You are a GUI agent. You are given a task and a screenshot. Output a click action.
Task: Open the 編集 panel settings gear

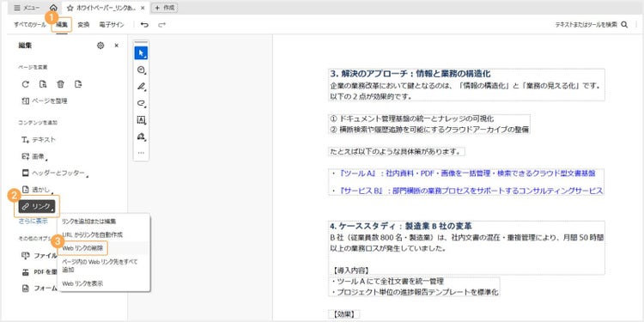100,46
